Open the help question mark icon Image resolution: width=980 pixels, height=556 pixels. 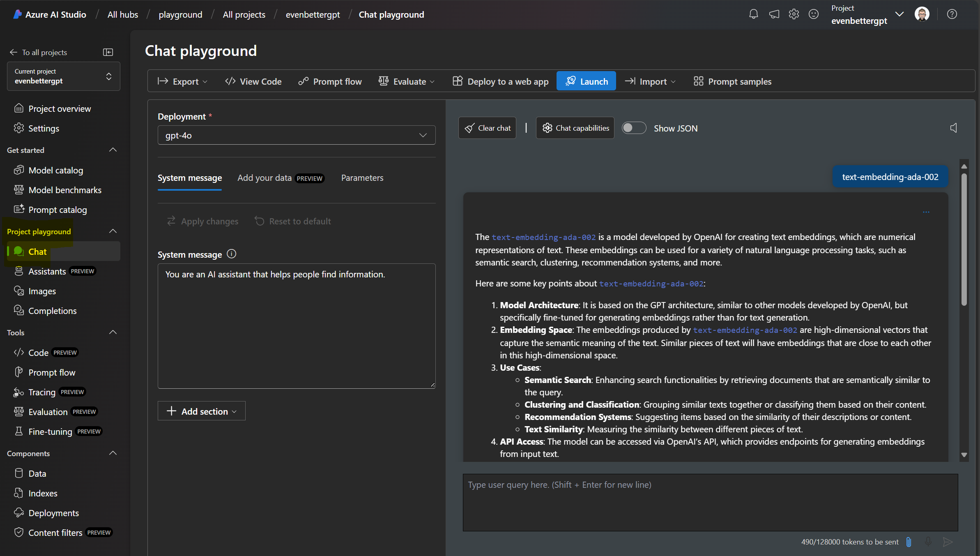[x=952, y=14]
